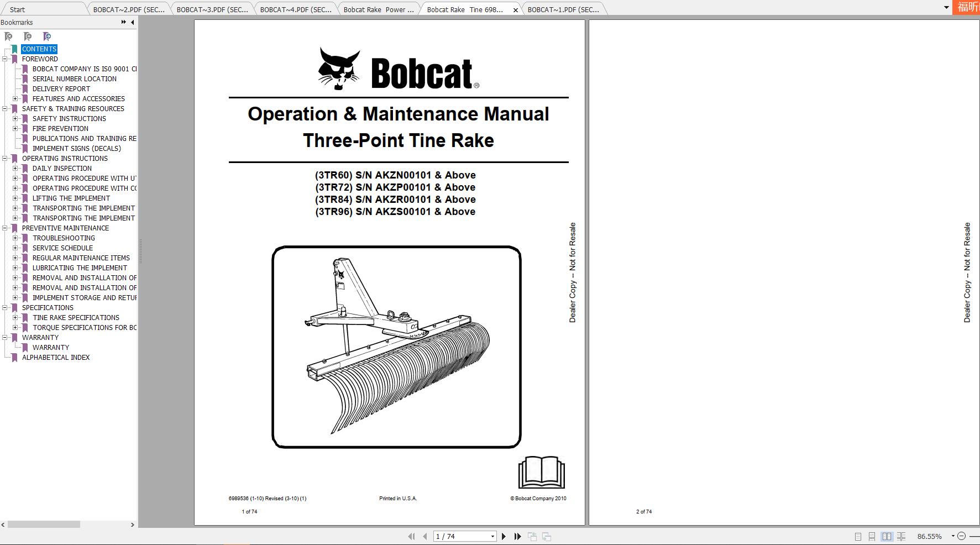Click the add new bookmark icon
Viewport: 980px width, 545px height.
click(x=28, y=36)
